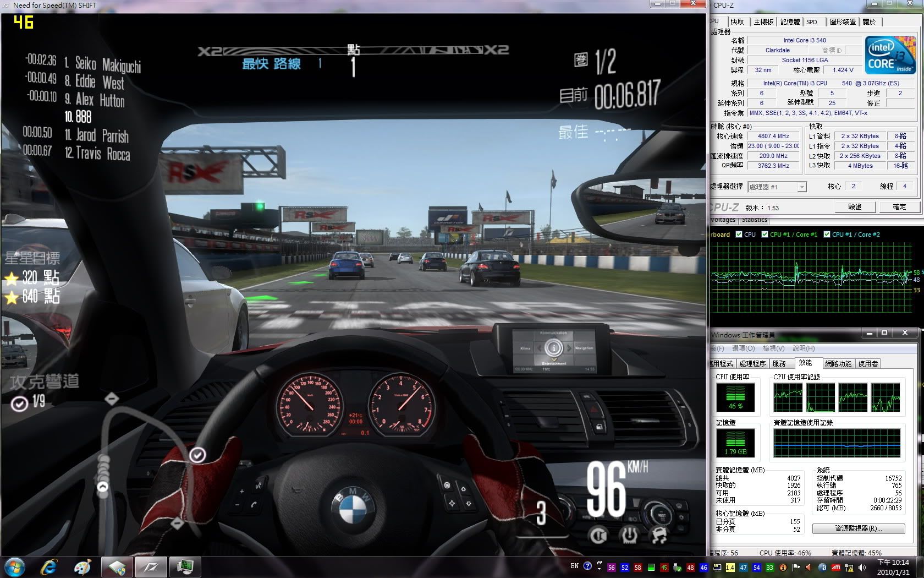The height and width of the screenshot is (578, 924).
Task: Click the Intel Core i3 540 name field
Action: [805, 40]
